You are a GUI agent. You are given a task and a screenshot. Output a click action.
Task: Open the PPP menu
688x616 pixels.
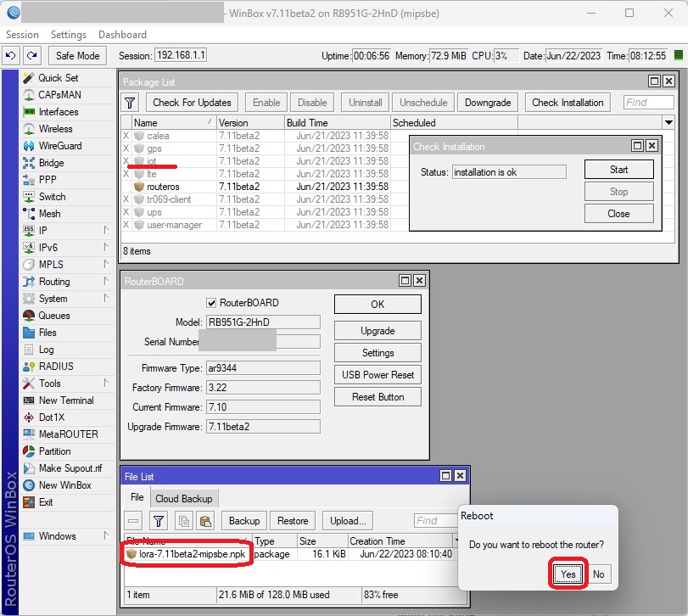click(48, 180)
